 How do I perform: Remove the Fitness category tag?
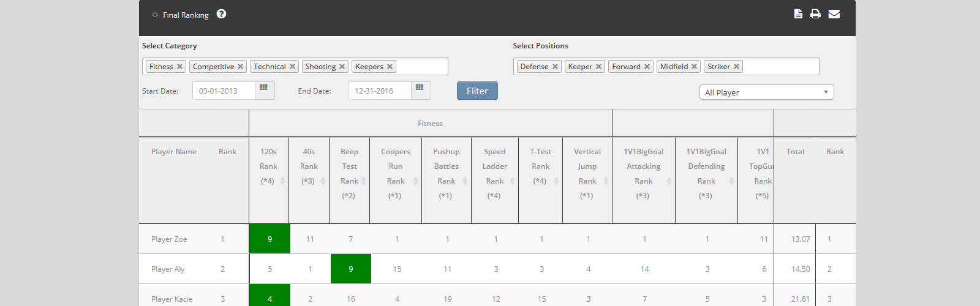(x=179, y=67)
